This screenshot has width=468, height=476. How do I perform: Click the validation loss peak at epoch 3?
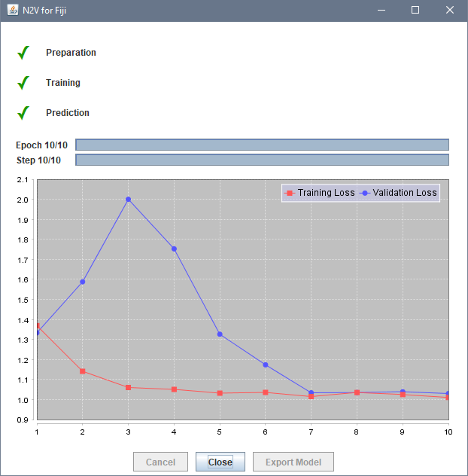click(129, 200)
